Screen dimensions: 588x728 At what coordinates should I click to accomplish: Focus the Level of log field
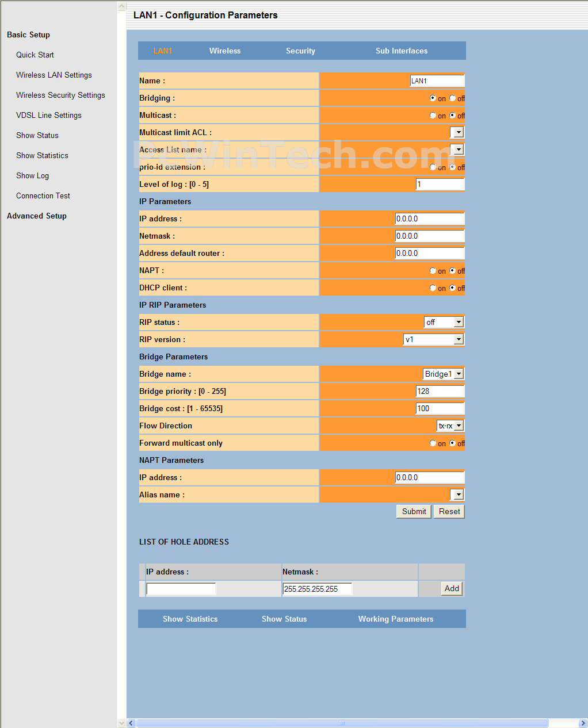pos(440,184)
